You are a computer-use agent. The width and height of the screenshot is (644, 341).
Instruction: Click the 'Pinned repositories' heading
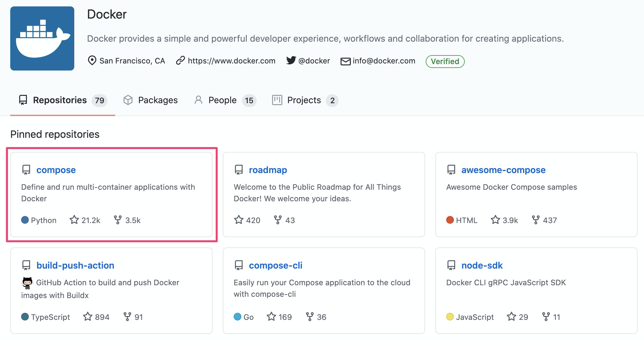[55, 134]
